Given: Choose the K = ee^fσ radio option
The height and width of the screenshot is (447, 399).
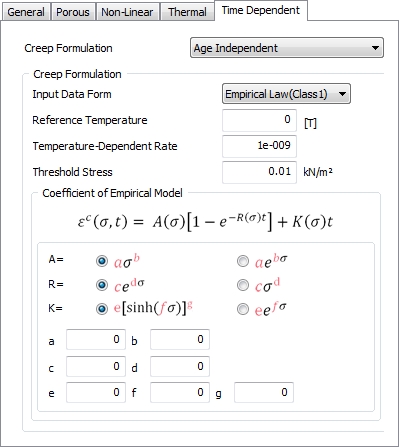Looking at the screenshot, I should pyautogui.click(x=243, y=309).
